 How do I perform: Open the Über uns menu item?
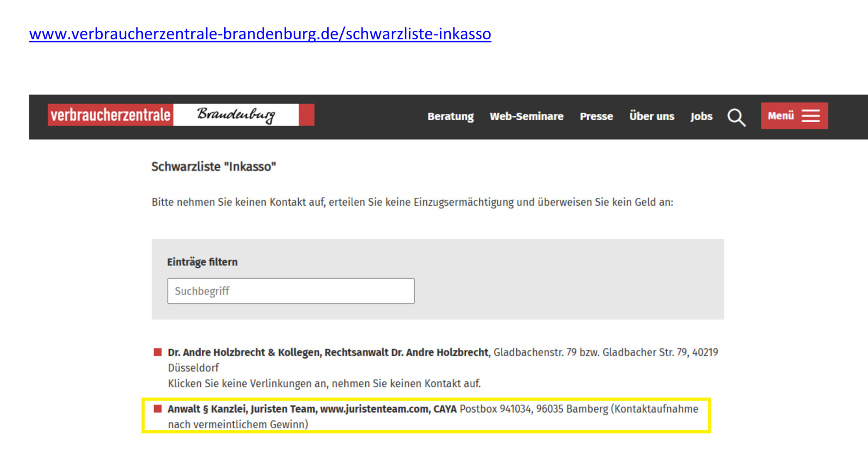click(x=651, y=116)
